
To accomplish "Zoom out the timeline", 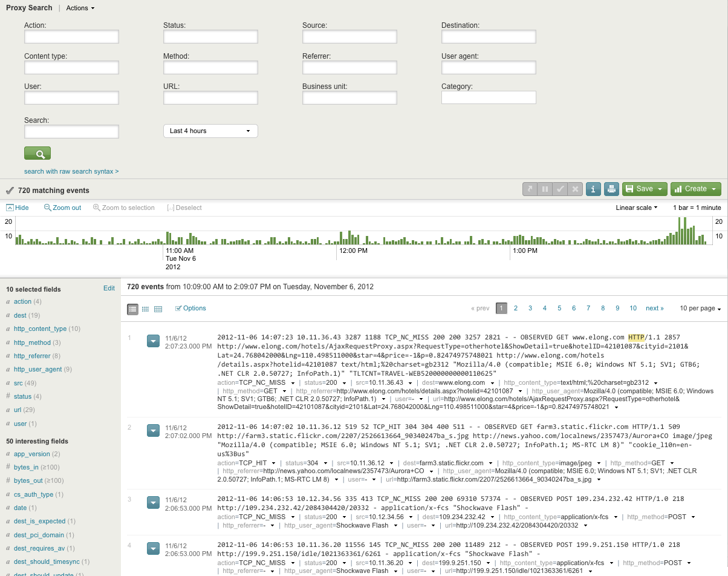I will click(62, 208).
